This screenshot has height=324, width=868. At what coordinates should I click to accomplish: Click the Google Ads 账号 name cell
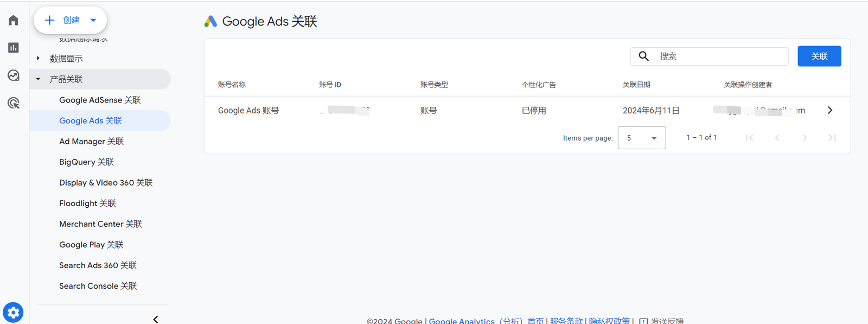pos(248,110)
